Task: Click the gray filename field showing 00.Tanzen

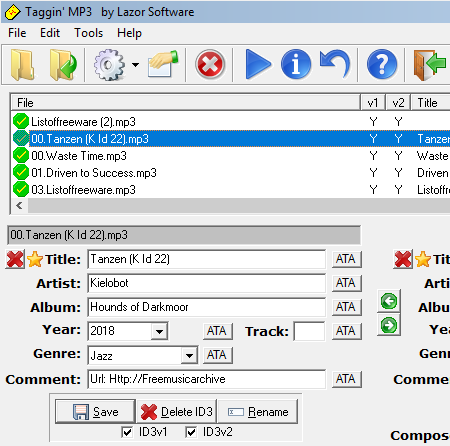Action: pyautogui.click(x=184, y=235)
